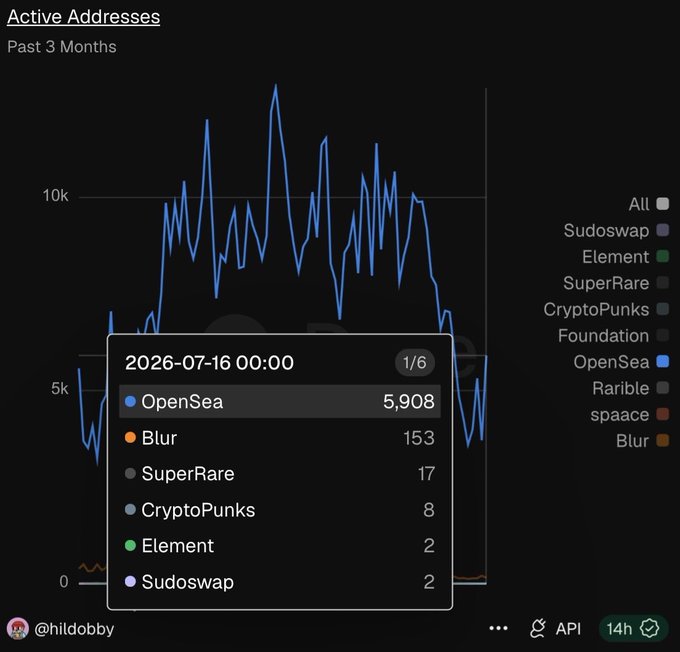Open the API button label
Image resolution: width=680 pixels, height=652 pixels.
tap(568, 629)
